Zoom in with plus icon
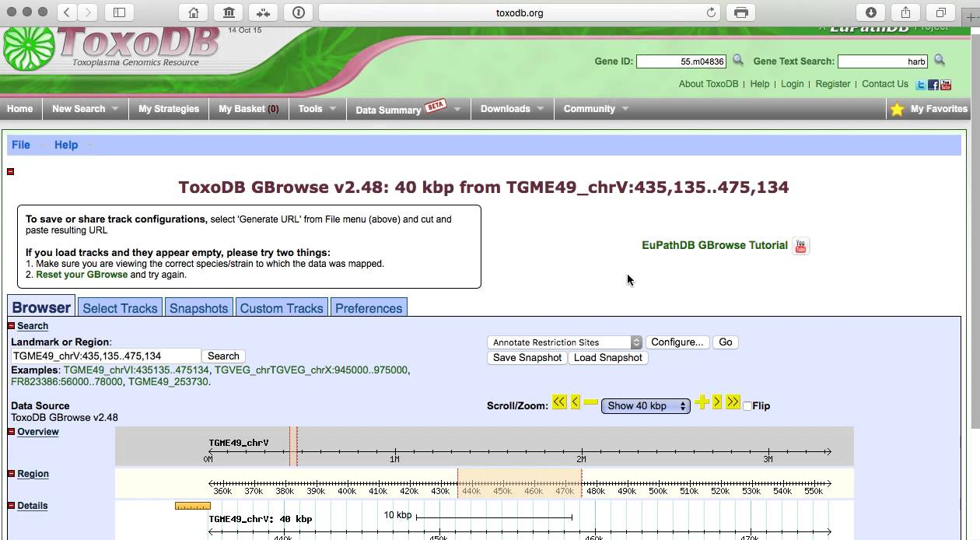This screenshot has width=980, height=540. 702,402
